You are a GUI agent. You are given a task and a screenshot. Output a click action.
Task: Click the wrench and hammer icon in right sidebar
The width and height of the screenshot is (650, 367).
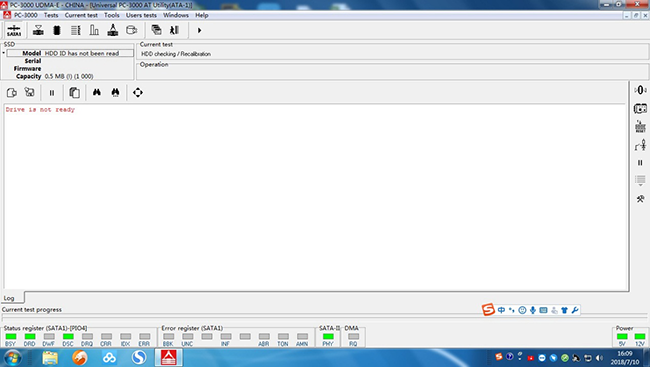point(640,199)
